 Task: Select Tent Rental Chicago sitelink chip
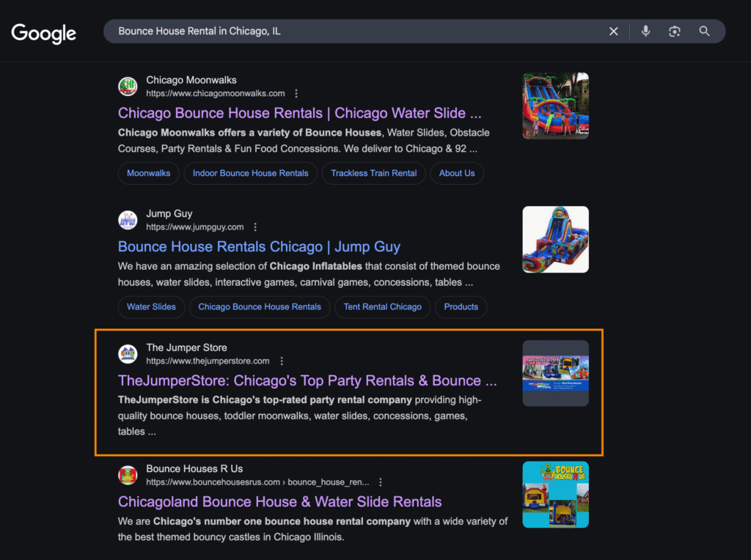click(x=383, y=307)
